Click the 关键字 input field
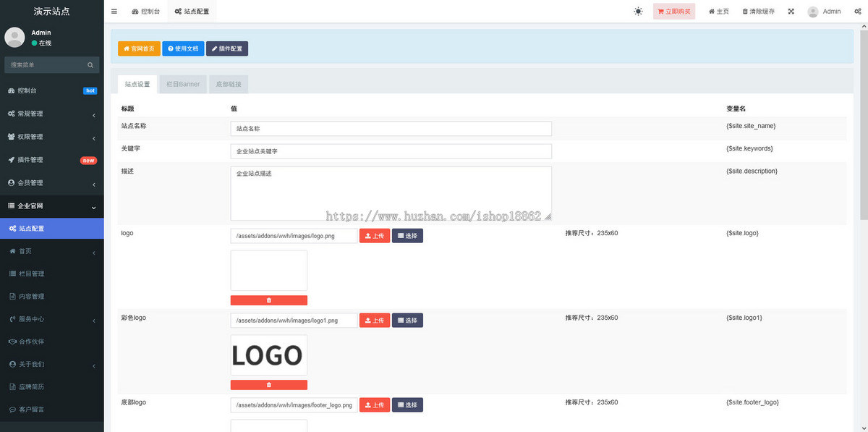 click(391, 151)
